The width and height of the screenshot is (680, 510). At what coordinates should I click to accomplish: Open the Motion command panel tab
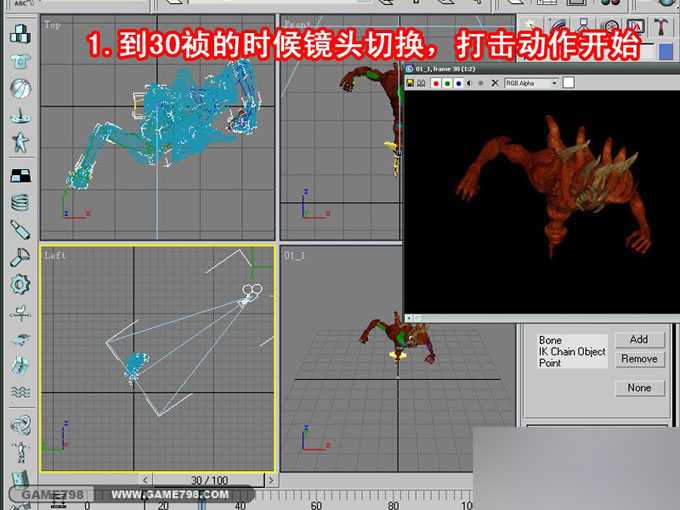pyautogui.click(x=610, y=26)
